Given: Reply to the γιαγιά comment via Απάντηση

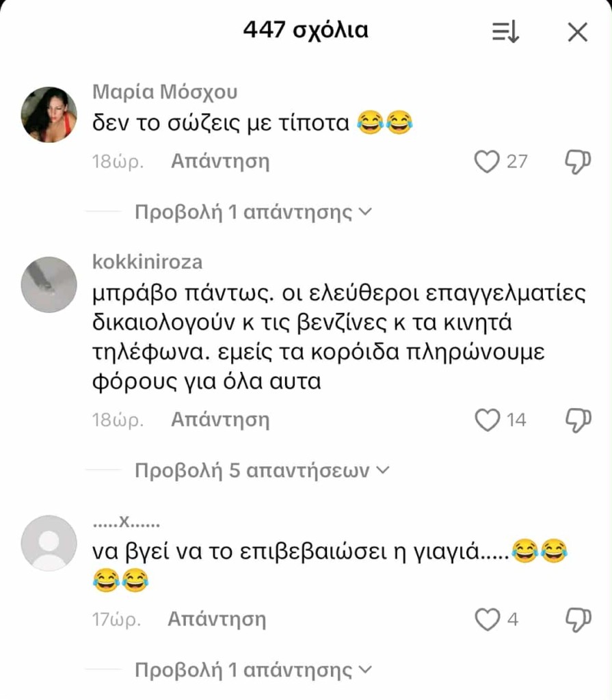Looking at the screenshot, I should point(217,619).
